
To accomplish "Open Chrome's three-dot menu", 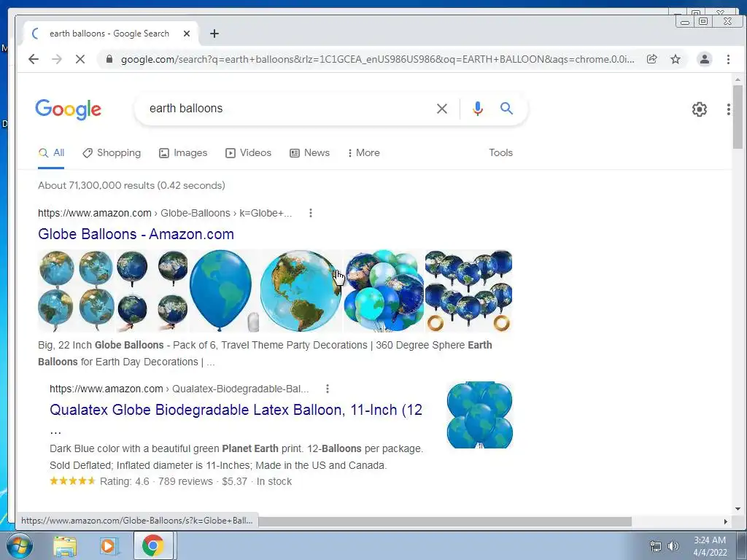I will pyautogui.click(x=728, y=59).
